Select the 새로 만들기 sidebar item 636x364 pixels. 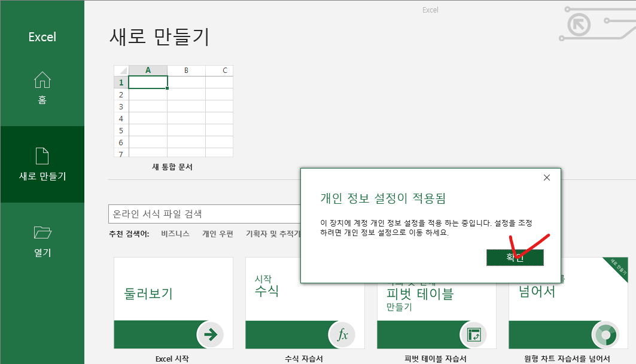point(42,164)
